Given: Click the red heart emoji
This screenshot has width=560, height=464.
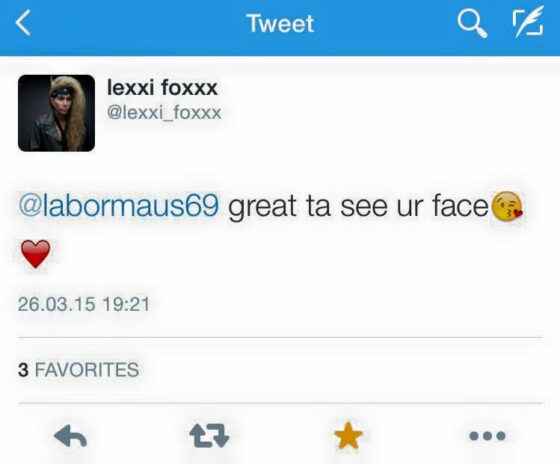Looking at the screenshot, I should [35, 254].
